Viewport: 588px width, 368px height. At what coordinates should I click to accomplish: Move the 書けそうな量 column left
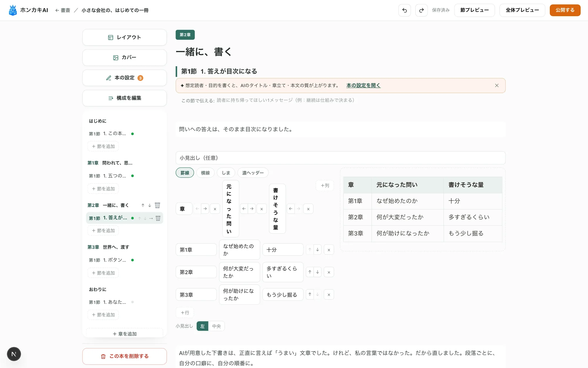click(291, 209)
